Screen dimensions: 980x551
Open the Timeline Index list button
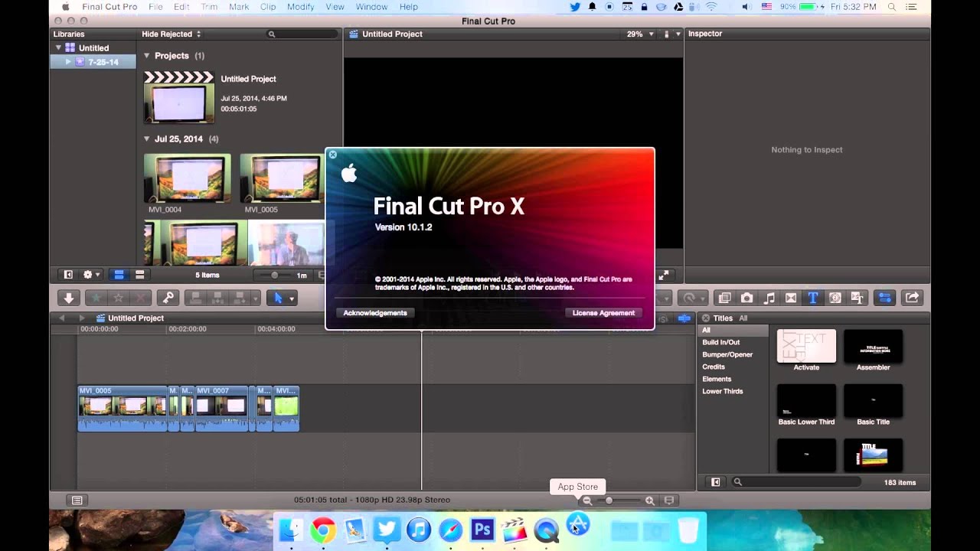(x=77, y=500)
